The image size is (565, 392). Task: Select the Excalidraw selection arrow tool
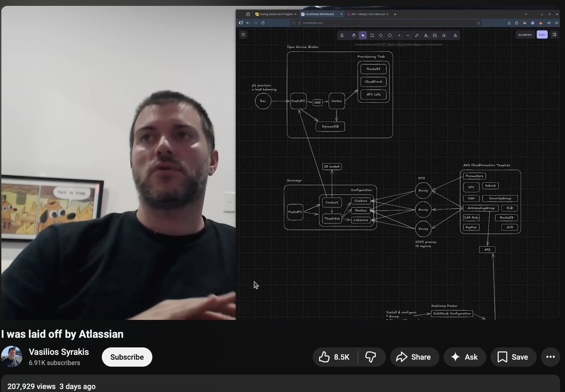(363, 35)
